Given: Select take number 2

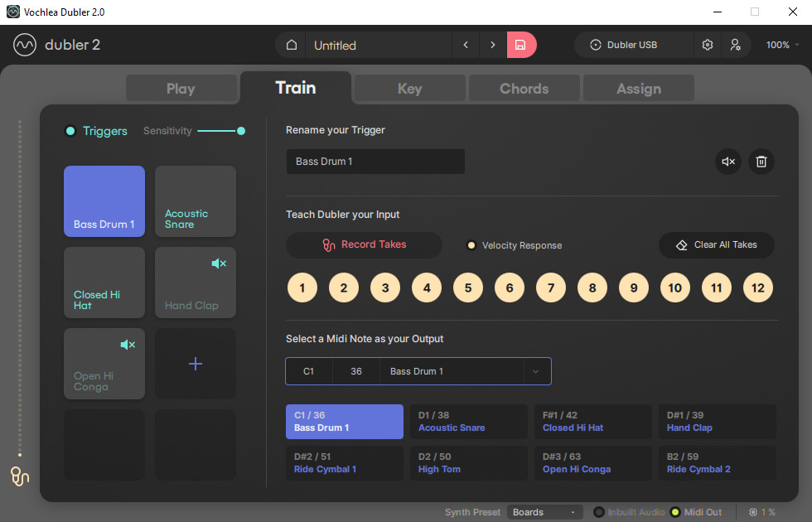Looking at the screenshot, I should [x=344, y=288].
